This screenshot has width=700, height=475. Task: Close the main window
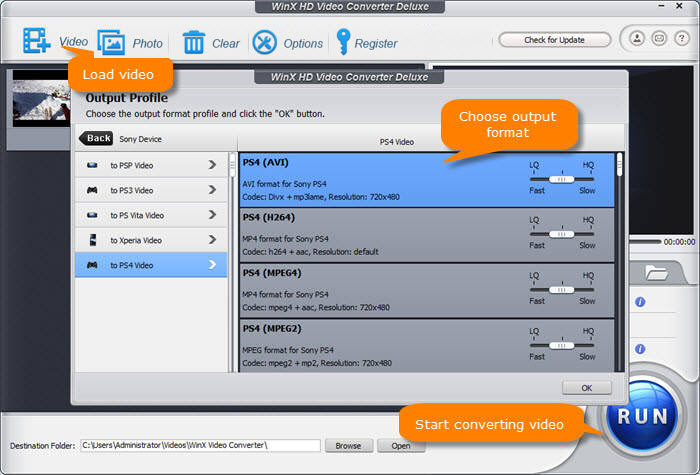tap(679, 6)
